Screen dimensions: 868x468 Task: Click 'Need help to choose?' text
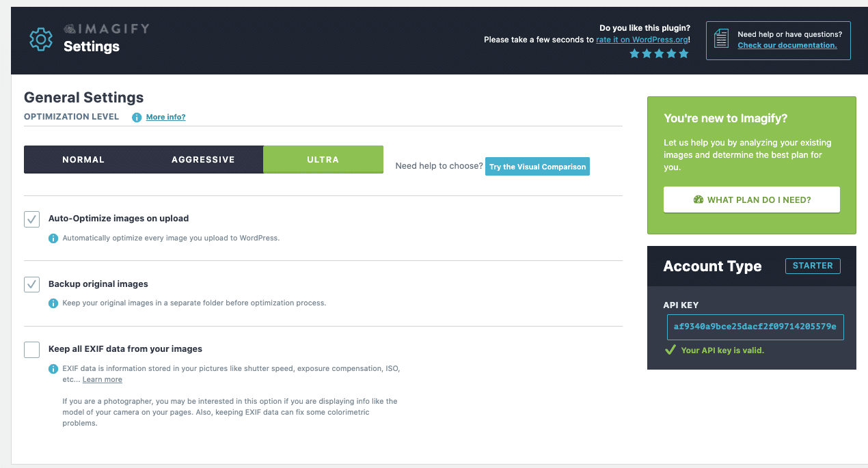pos(439,166)
